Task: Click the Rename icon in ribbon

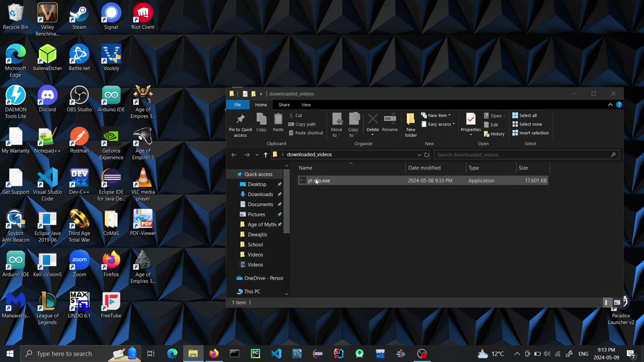Action: pos(390,123)
